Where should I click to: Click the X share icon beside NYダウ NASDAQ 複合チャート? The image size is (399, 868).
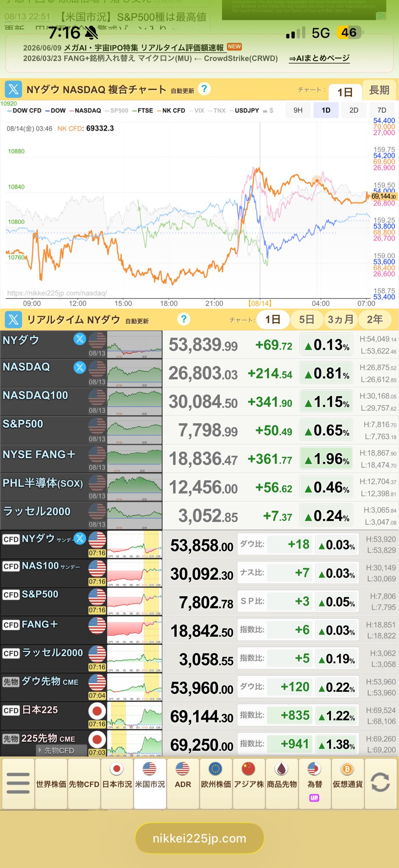coord(14,89)
